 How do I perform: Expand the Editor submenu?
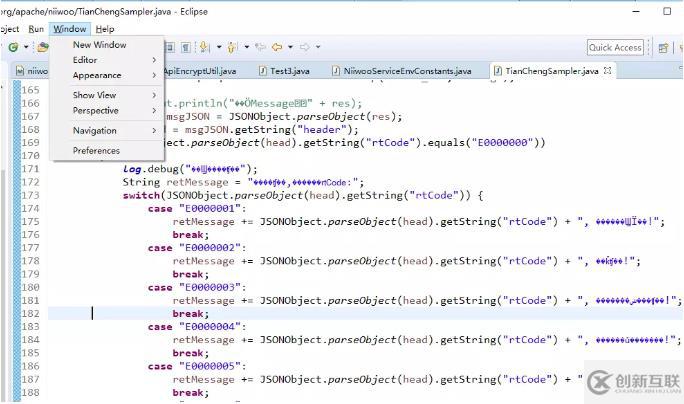[x=107, y=60]
